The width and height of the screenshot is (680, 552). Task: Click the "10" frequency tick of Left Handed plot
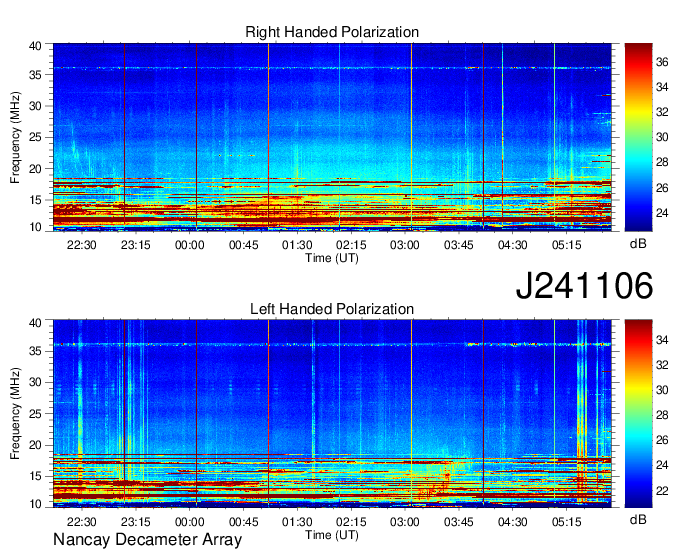tap(35, 504)
